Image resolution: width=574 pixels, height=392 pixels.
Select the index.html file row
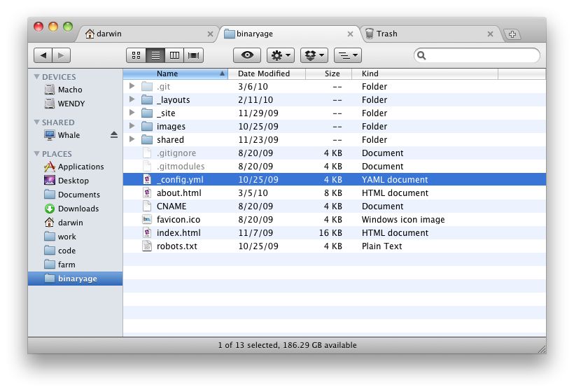(x=334, y=233)
